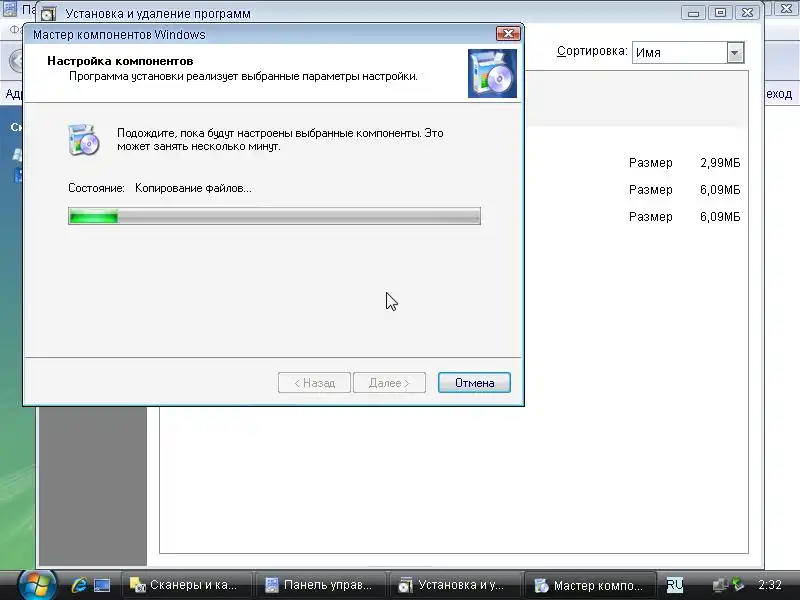Close the Мастер компонентов Windows dialog
The height and width of the screenshot is (600, 800).
[508, 34]
